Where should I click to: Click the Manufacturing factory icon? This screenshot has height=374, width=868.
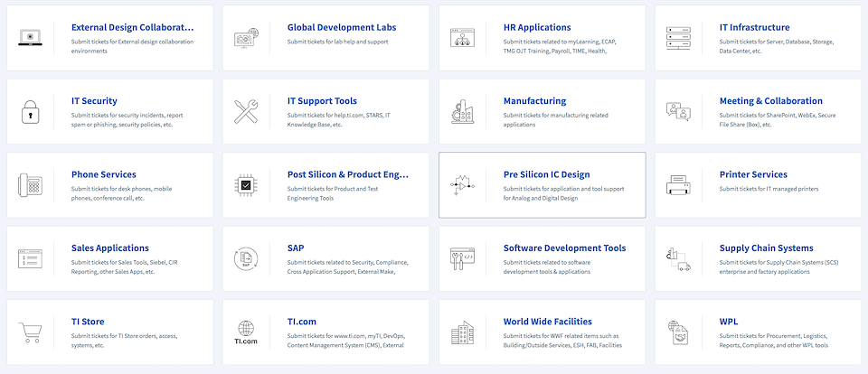point(463,111)
